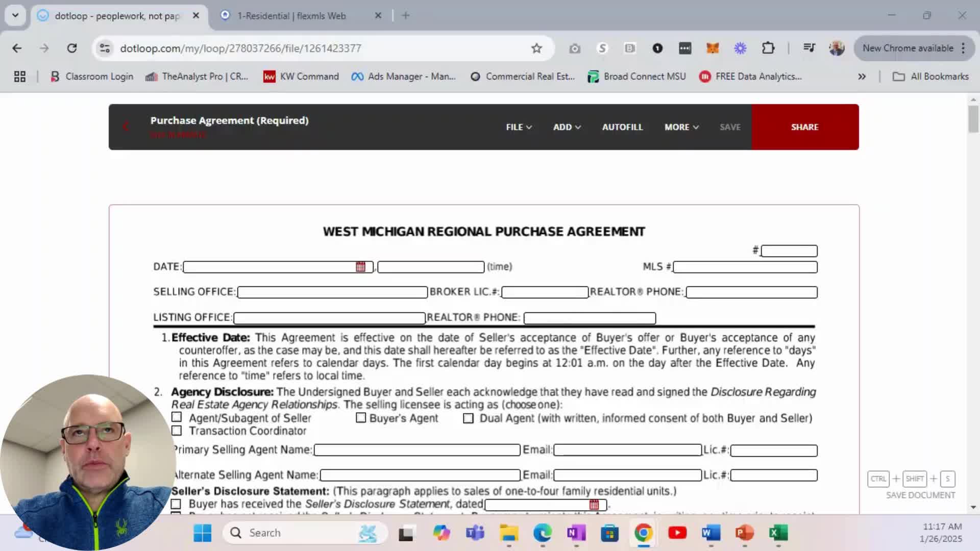
Task: Click the BROKER LIC.# input field
Action: pyautogui.click(x=545, y=292)
